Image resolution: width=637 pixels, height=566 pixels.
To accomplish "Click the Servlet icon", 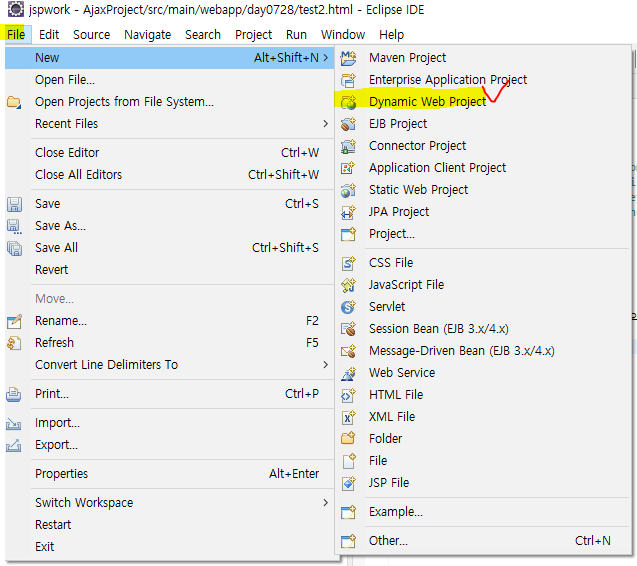I will coord(348,307).
